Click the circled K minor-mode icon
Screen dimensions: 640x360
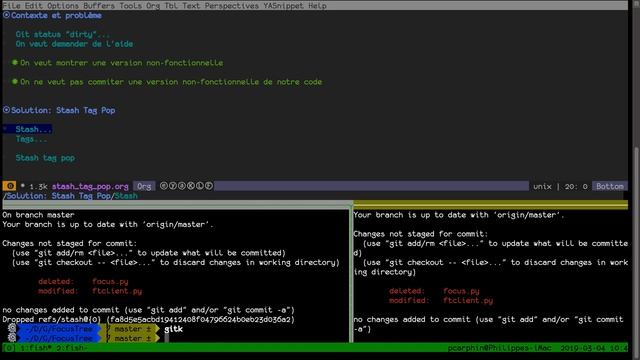[x=191, y=186]
